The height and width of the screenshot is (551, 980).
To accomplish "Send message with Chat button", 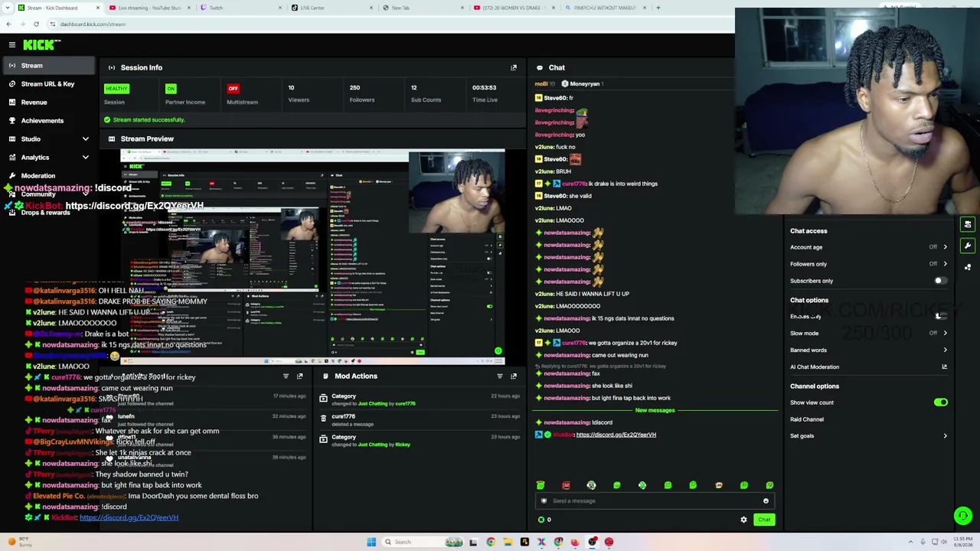I will pos(764,520).
